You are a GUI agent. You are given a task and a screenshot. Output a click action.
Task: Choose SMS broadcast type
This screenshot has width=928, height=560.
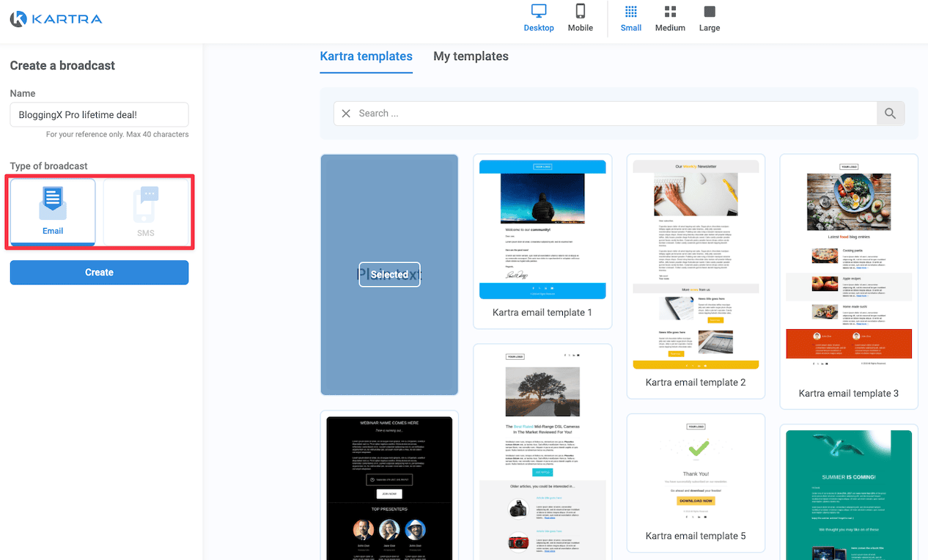coord(146,211)
